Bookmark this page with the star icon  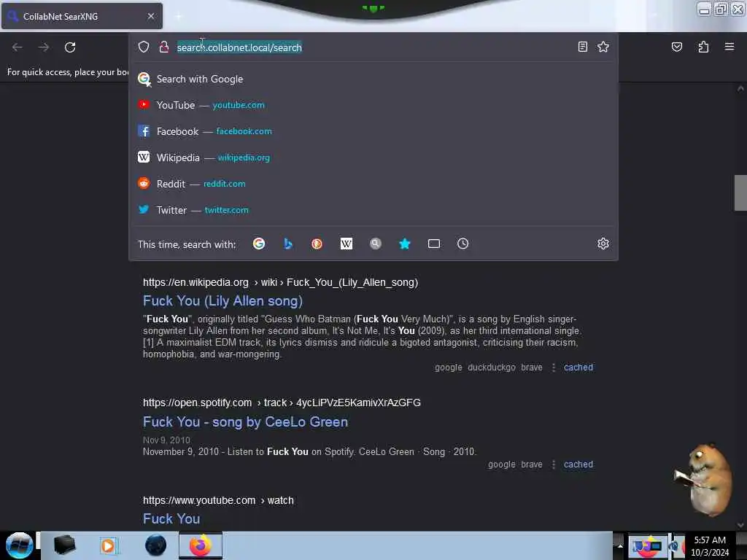click(603, 47)
